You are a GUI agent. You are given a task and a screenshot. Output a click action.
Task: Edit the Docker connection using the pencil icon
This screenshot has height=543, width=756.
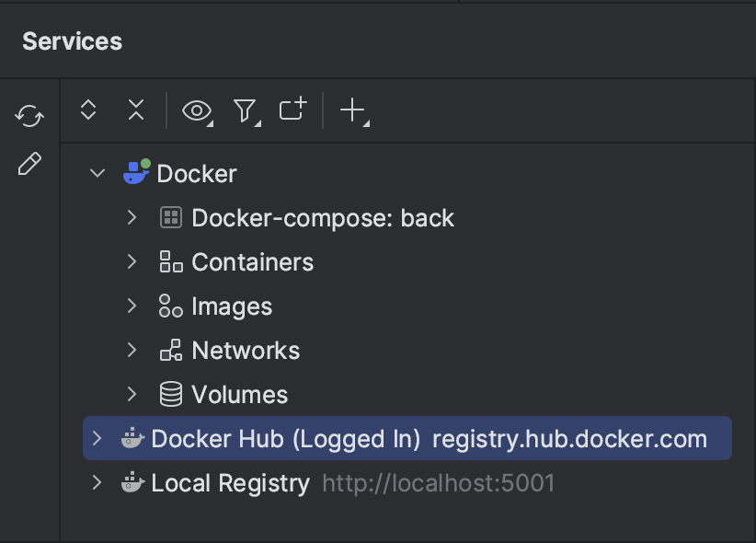(29, 163)
